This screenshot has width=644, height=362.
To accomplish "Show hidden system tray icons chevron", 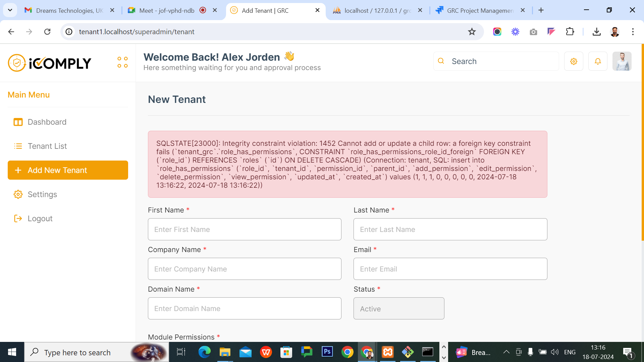I will [x=506, y=352].
